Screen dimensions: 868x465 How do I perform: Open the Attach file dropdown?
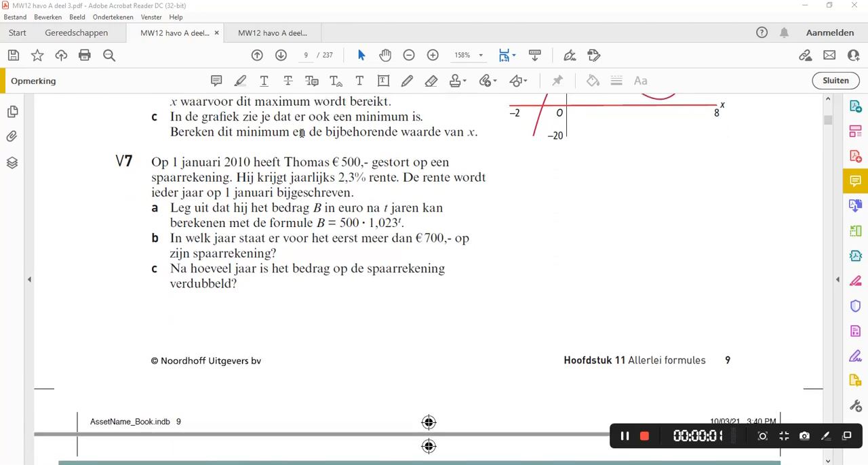click(488, 81)
